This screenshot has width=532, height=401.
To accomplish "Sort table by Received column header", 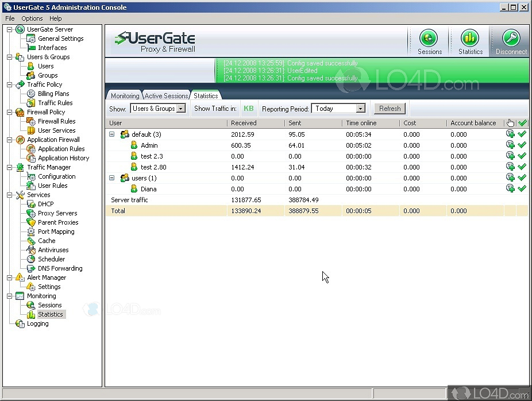I will pyautogui.click(x=255, y=123).
